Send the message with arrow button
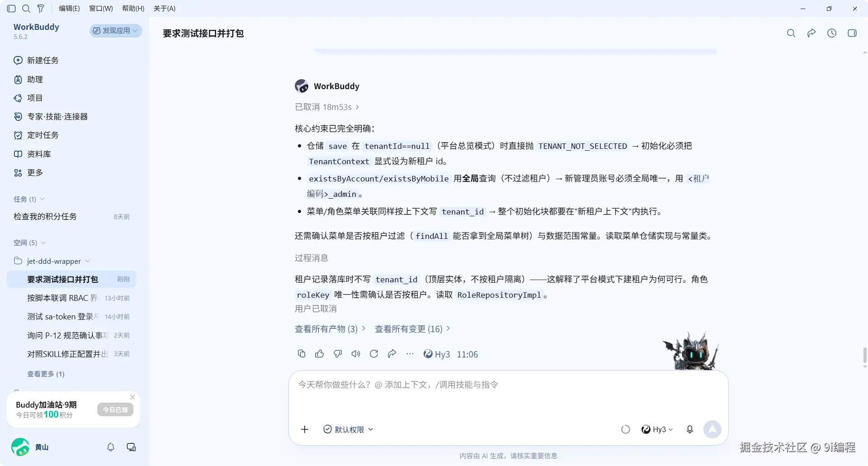868x466 pixels. pyautogui.click(x=712, y=429)
